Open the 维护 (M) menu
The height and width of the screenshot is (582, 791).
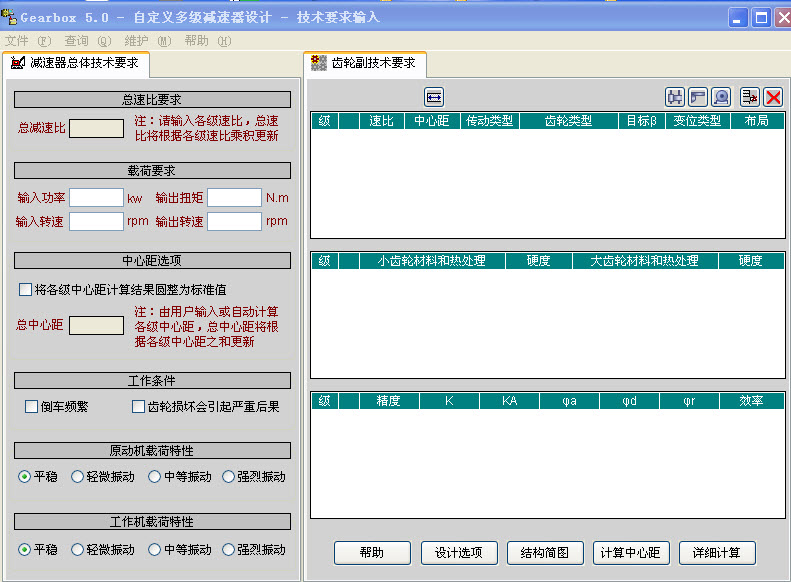pos(147,41)
